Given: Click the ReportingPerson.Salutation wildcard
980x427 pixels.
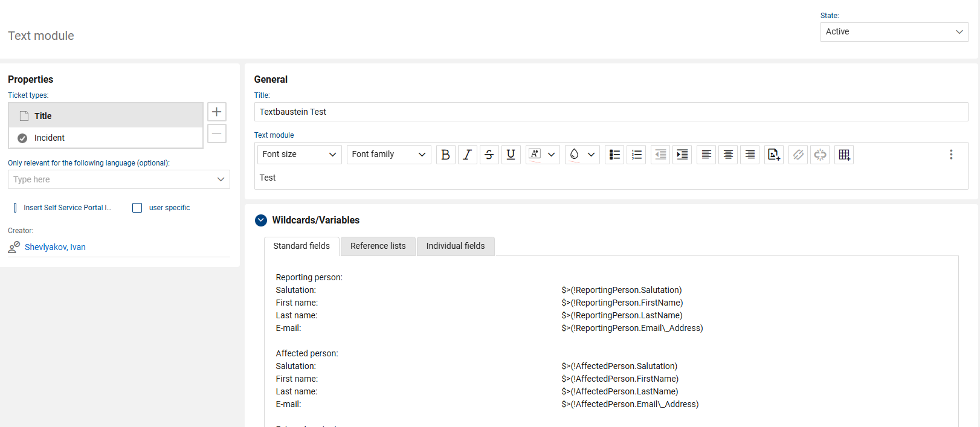Looking at the screenshot, I should coord(622,290).
